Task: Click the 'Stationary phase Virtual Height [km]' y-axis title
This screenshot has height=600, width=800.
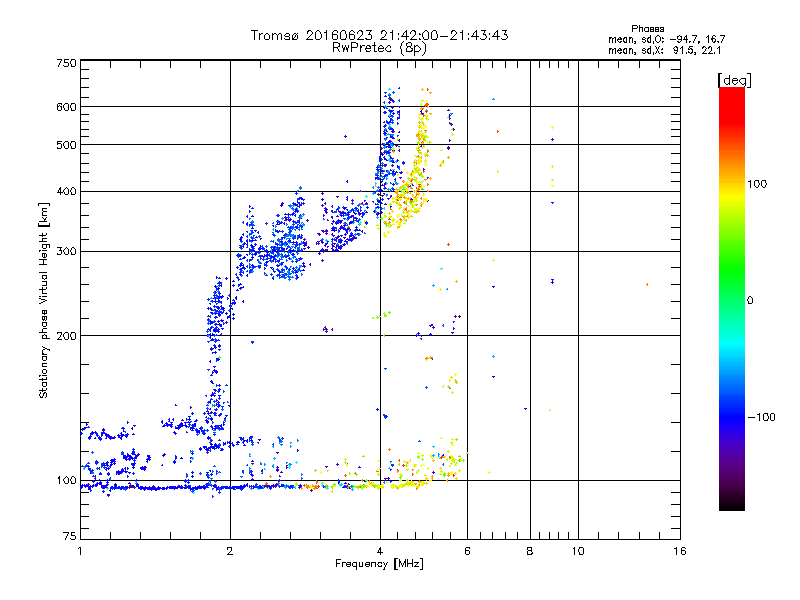Action: (x=44, y=300)
